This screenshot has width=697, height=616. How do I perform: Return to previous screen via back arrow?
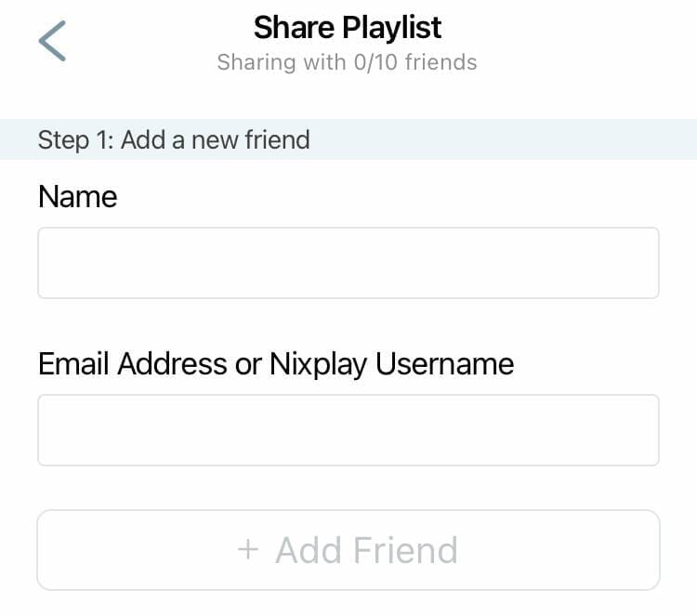pyautogui.click(x=52, y=41)
